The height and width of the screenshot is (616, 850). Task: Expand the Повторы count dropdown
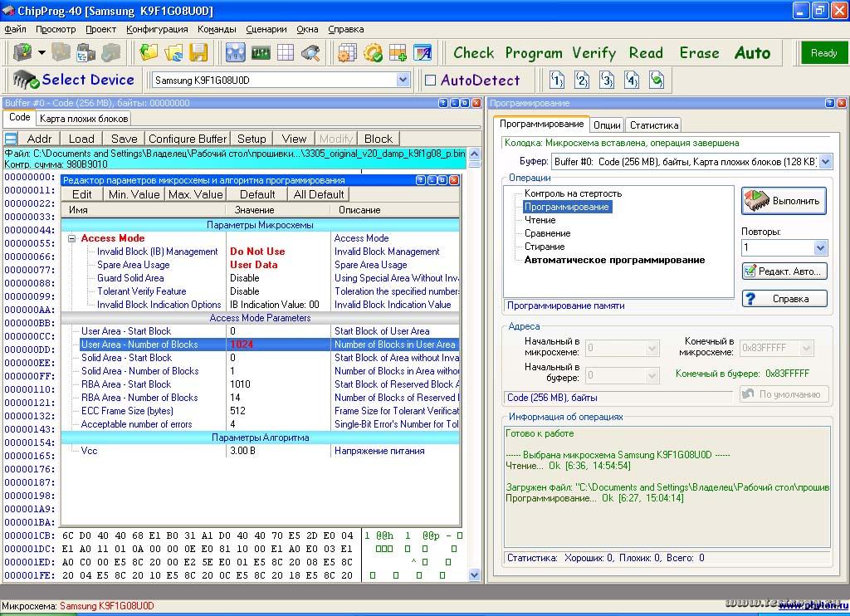pos(820,247)
